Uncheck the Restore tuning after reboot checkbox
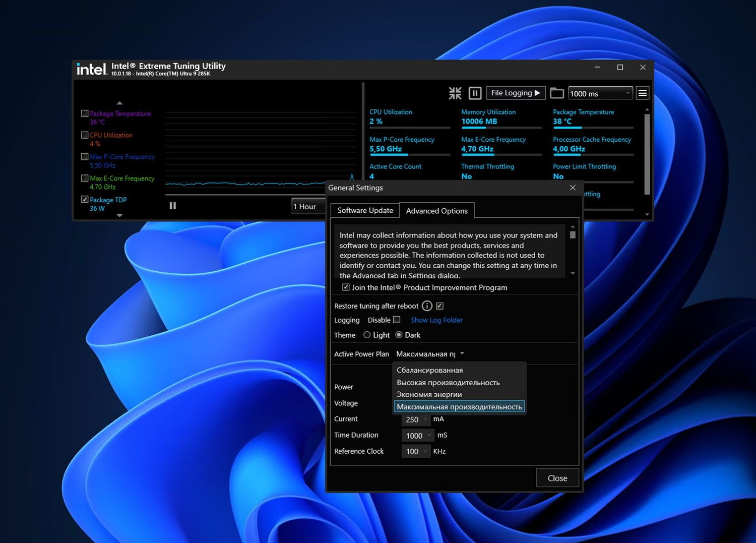The width and height of the screenshot is (756, 543). pos(439,306)
